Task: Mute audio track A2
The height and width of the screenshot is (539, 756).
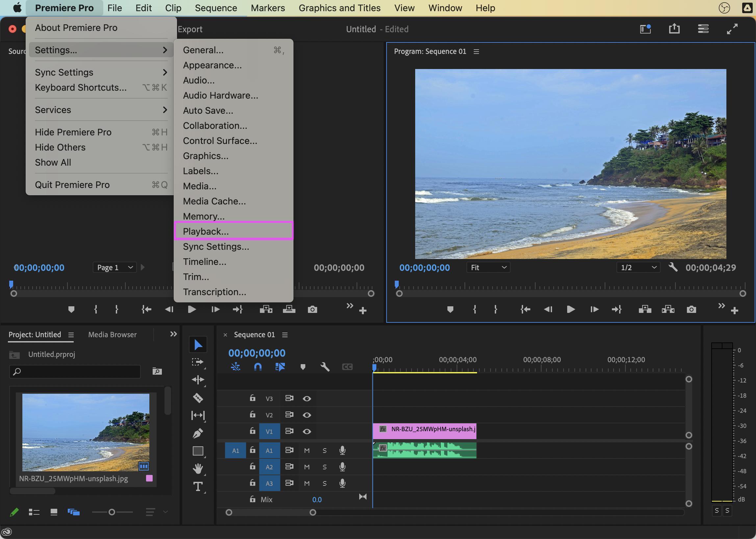Action: tap(307, 467)
